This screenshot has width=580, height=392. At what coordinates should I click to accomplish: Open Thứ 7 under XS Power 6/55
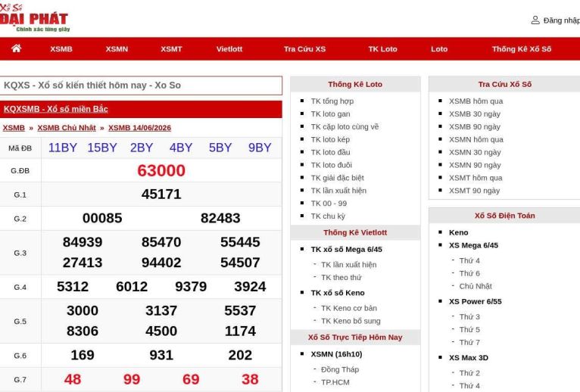point(469,343)
